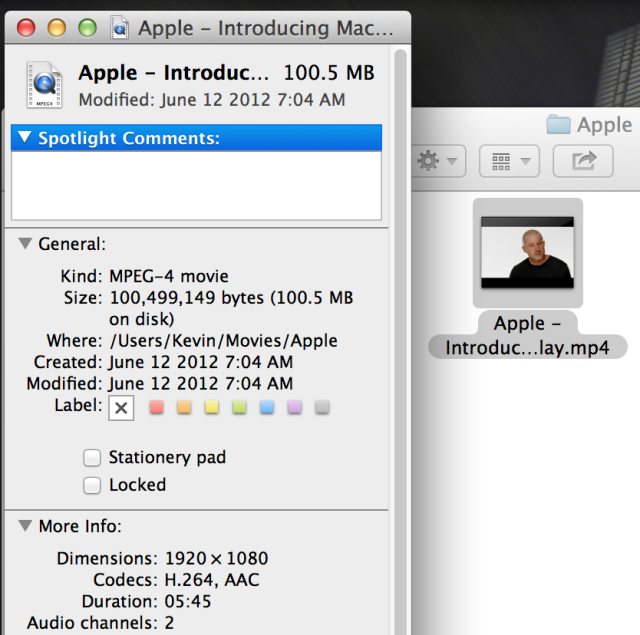Apply the green label color
This screenshot has height=635, width=640.
tap(239, 407)
